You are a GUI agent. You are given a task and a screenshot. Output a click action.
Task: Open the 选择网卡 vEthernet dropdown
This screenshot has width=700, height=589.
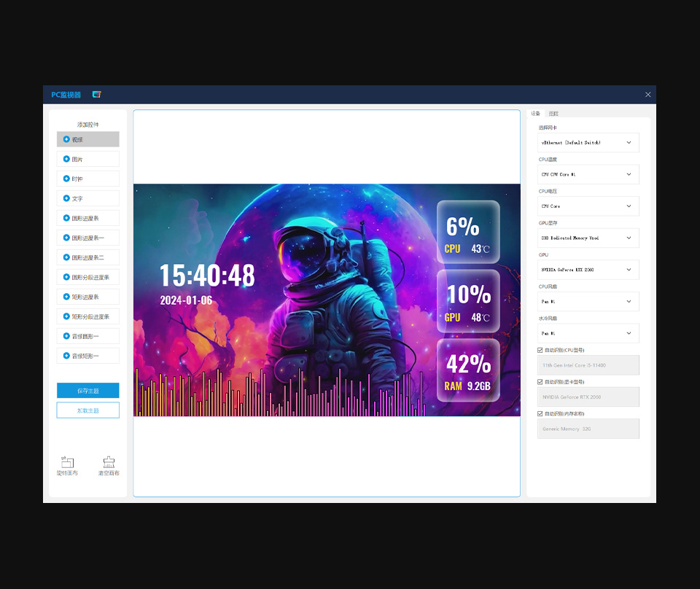(x=588, y=143)
